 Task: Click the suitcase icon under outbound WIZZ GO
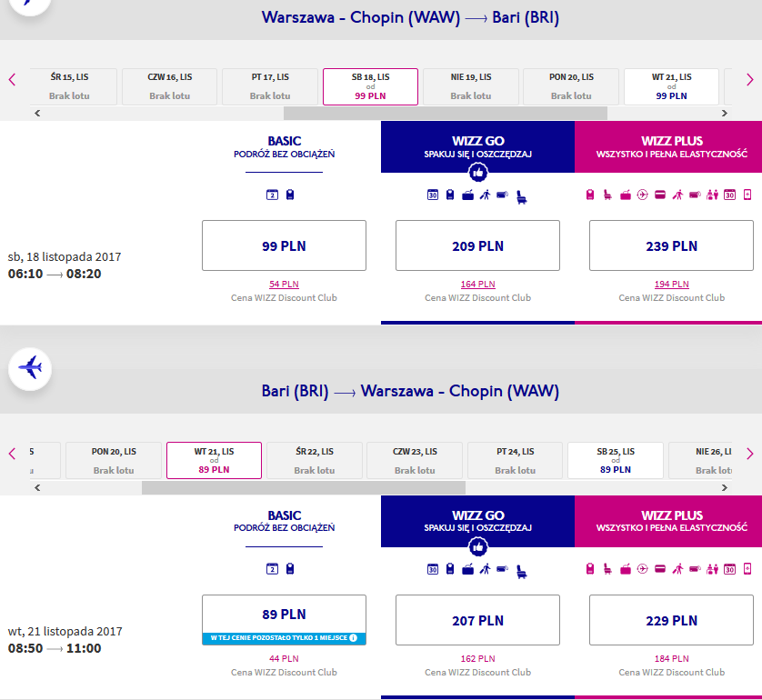[468, 195]
